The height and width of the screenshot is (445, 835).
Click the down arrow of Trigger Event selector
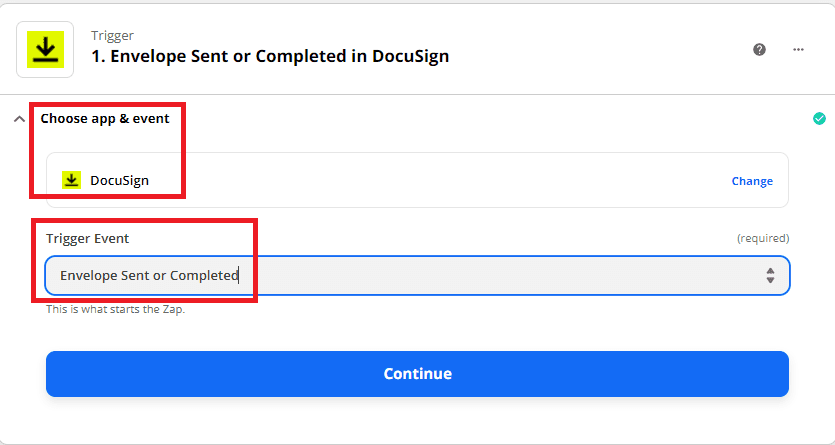(x=770, y=280)
